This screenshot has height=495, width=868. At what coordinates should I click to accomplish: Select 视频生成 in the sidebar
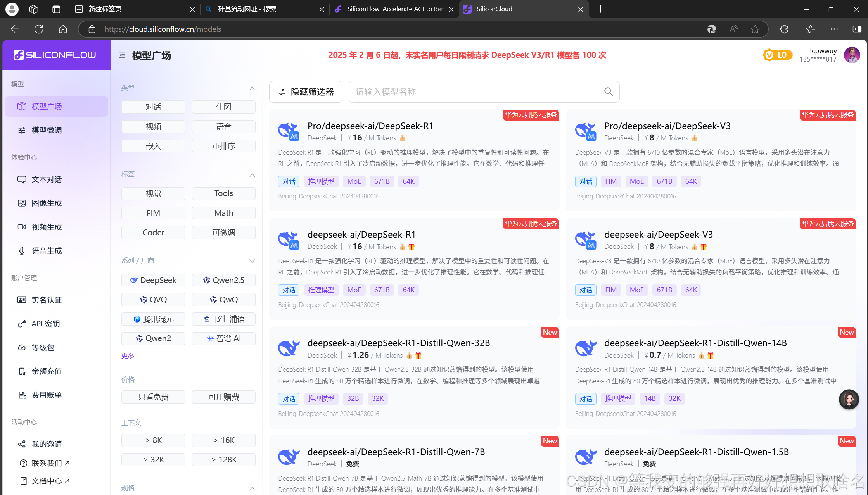coord(47,227)
